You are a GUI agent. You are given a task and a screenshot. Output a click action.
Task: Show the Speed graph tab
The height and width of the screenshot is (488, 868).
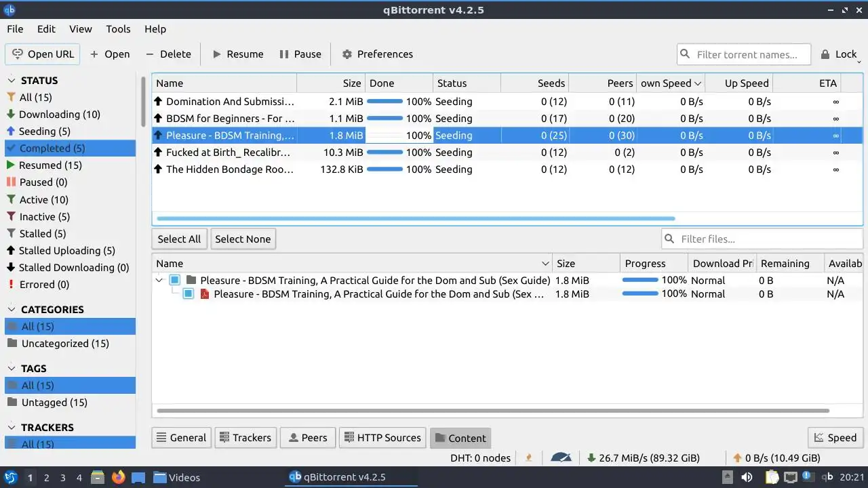pyautogui.click(x=835, y=438)
